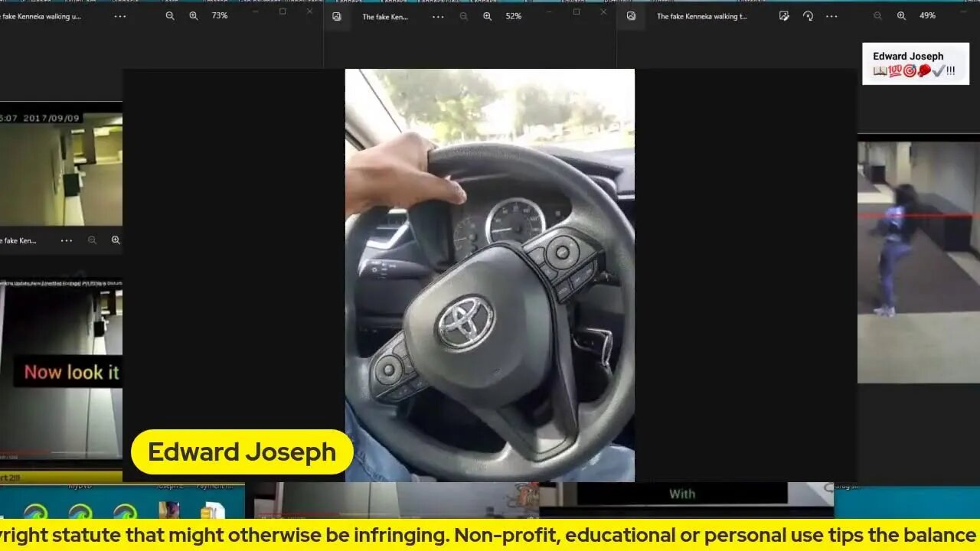Click the photo icon of the 52% window
The image size is (980, 551).
pos(337,16)
